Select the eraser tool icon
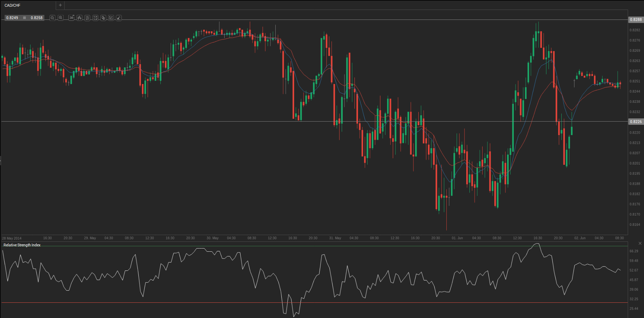Image resolution: width=644 pixels, height=318 pixels. 119,18
